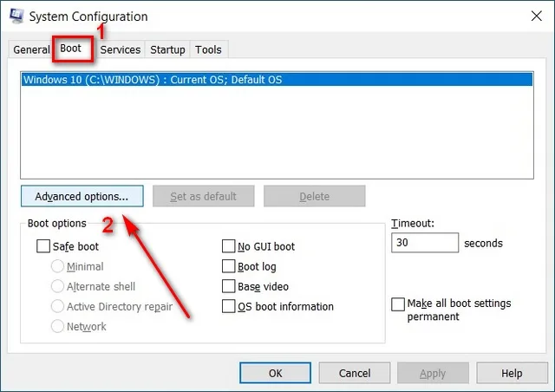Switch to the Services tab

(x=120, y=49)
